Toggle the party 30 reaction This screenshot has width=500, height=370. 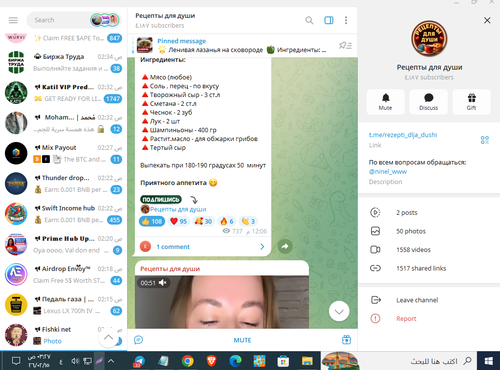point(203,221)
